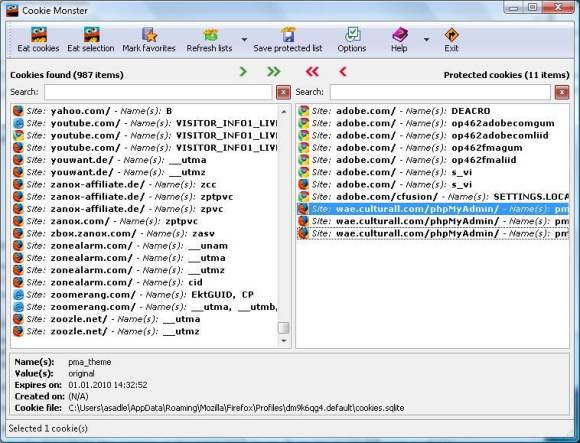Viewport: 580px width, 443px height.
Task: Select the zanox-affiliate.de zpvc cookie
Action: 144,209
